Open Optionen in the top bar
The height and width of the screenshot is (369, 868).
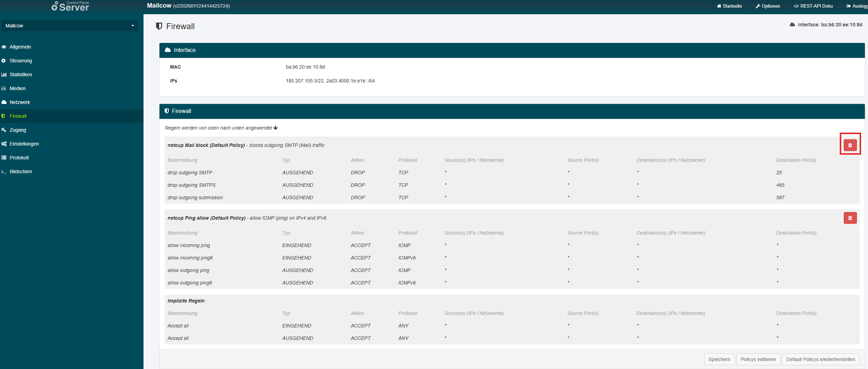pyautogui.click(x=768, y=6)
